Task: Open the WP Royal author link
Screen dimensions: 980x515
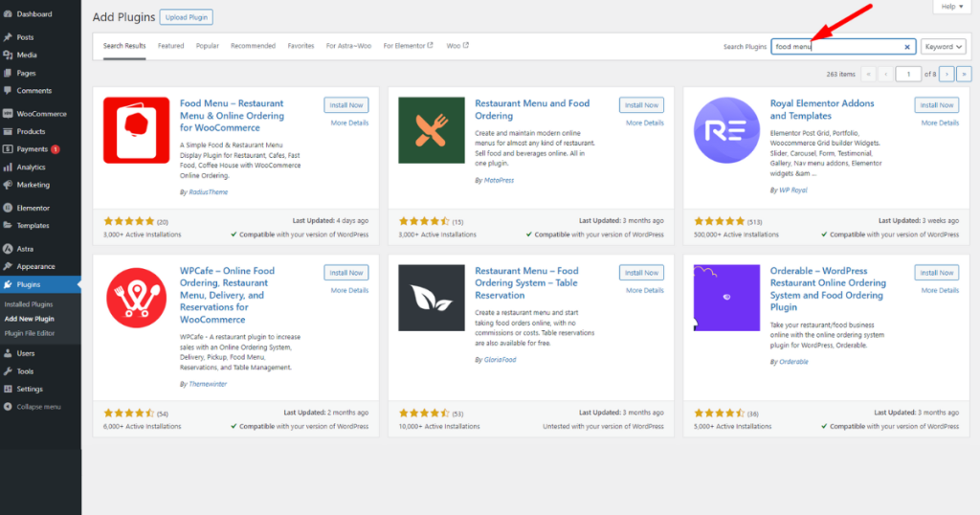Action: tap(793, 190)
